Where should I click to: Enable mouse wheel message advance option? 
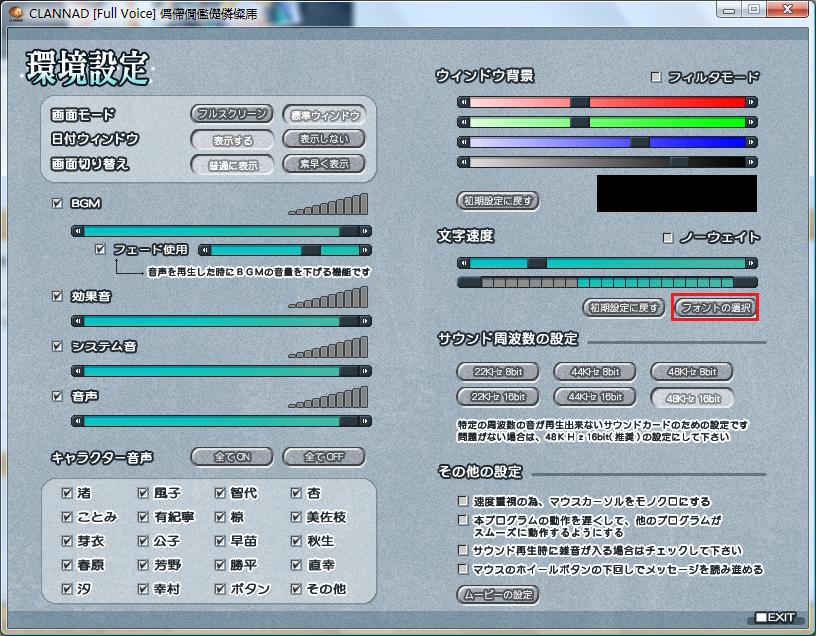coord(463,569)
